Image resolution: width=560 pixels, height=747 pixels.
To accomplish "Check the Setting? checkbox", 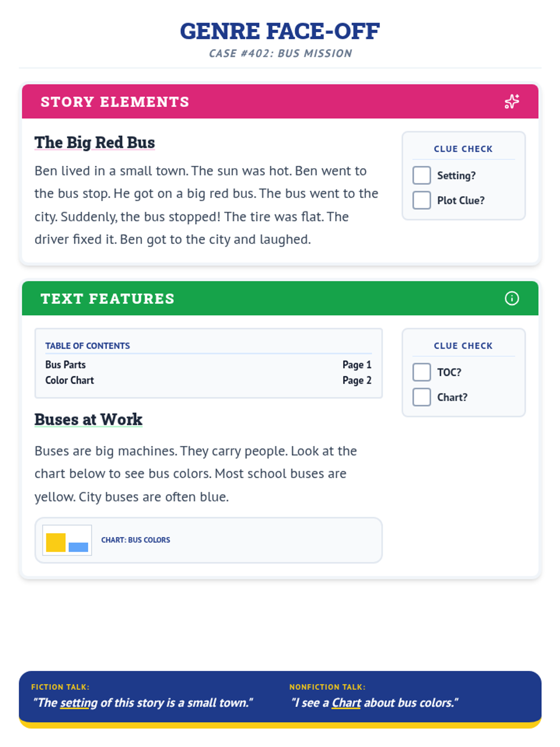I will coord(421,176).
